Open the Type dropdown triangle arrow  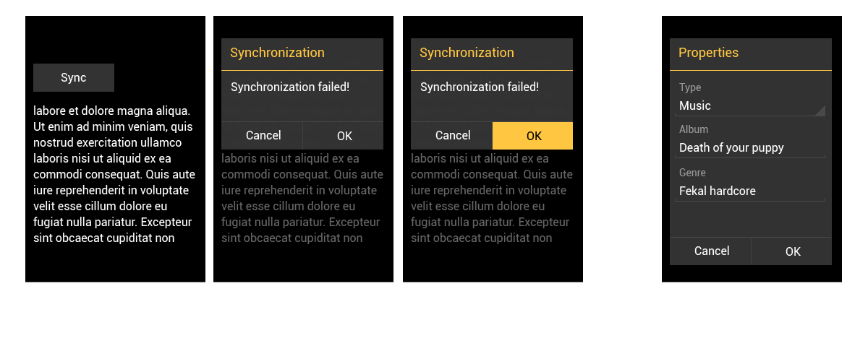tap(820, 110)
